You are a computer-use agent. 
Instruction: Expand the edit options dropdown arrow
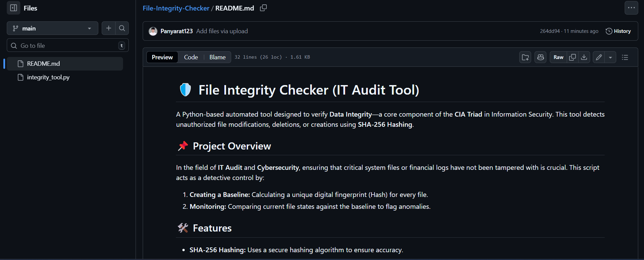(x=610, y=57)
